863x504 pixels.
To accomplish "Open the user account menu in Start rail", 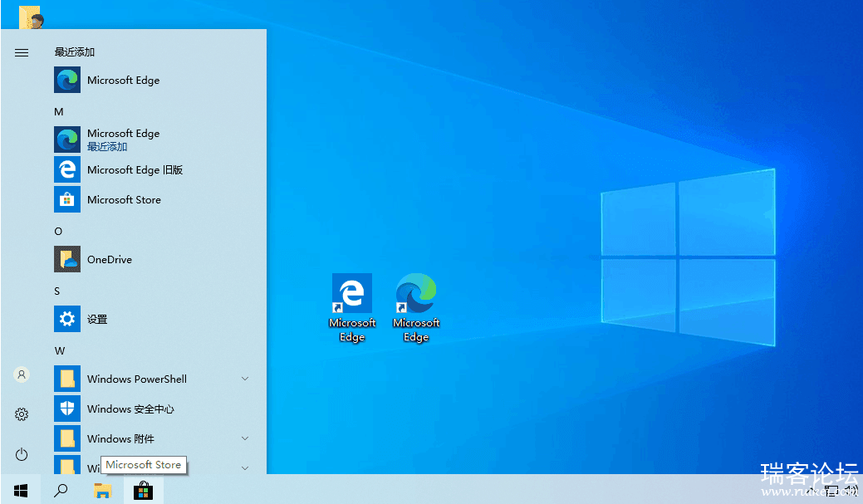I will click(22, 374).
